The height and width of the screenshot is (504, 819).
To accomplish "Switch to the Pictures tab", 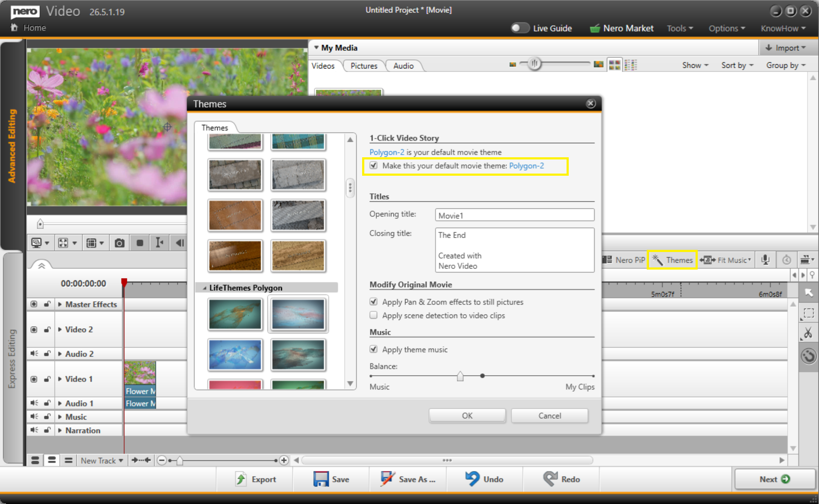I will pos(364,66).
